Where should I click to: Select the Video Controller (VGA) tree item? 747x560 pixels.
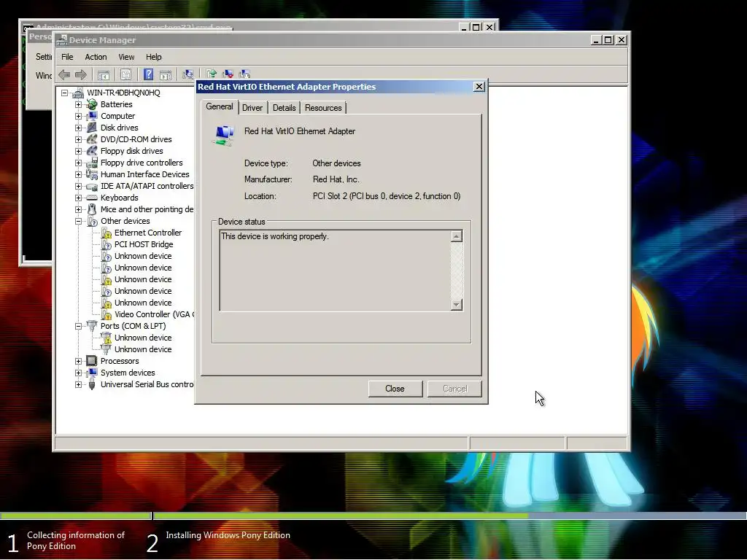click(154, 314)
